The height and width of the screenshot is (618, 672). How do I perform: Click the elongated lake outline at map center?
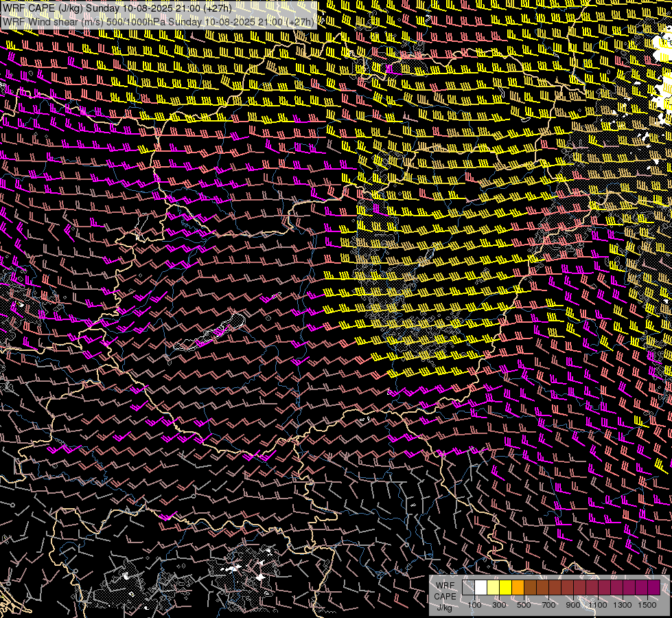pos(209,332)
